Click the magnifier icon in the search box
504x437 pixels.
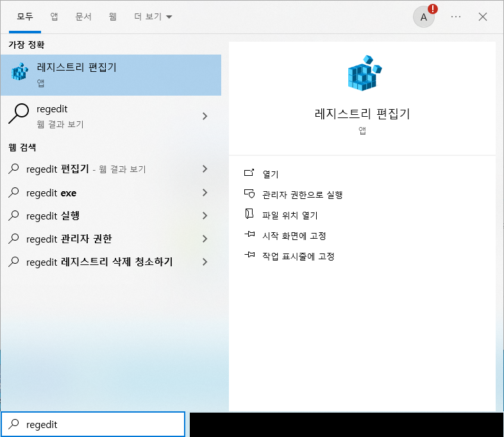[x=13, y=424]
